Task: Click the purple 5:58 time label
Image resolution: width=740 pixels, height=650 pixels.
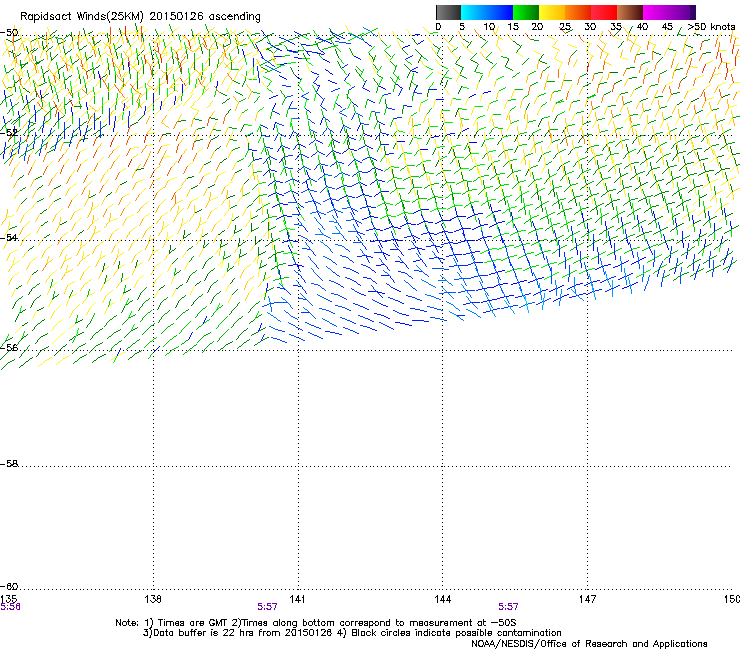Action: 10,607
